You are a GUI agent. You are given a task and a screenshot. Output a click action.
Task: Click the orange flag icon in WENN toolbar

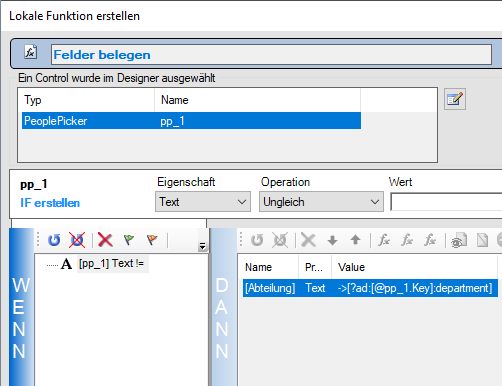pyautogui.click(x=152, y=239)
